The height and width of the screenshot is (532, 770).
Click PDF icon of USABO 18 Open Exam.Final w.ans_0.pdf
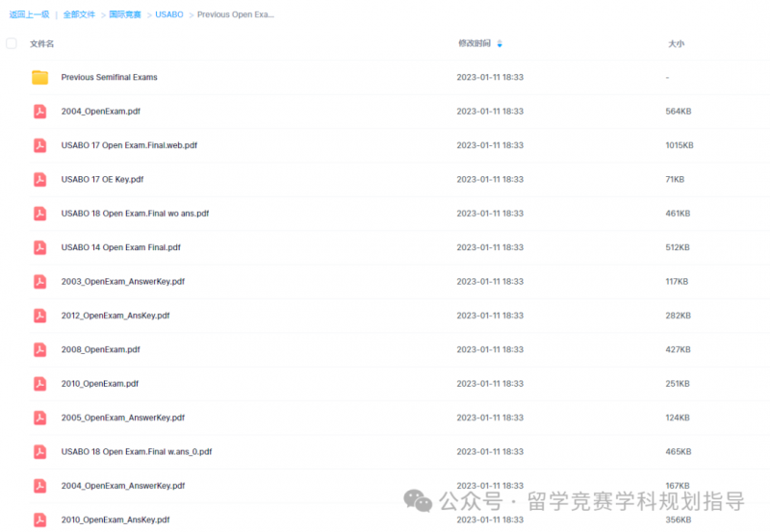point(39,451)
